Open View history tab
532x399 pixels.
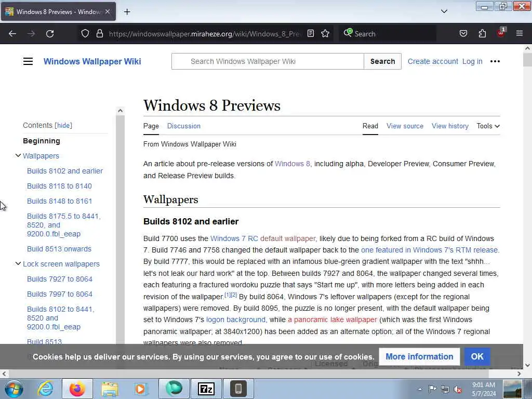[450, 126]
